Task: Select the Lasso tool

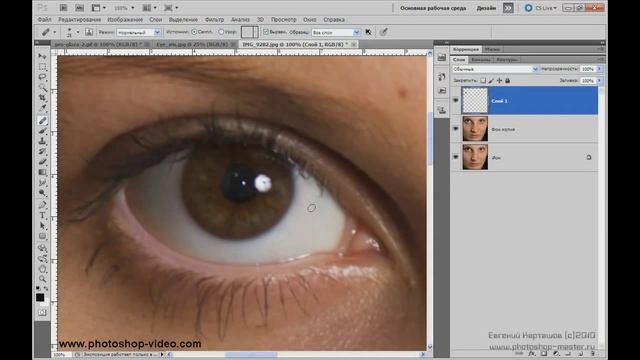Action: tap(42, 77)
